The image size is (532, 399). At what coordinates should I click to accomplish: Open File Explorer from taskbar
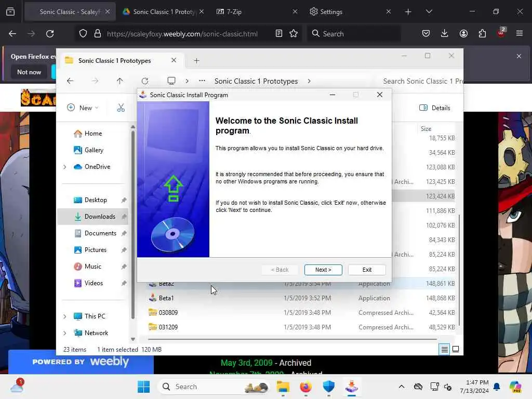click(283, 387)
